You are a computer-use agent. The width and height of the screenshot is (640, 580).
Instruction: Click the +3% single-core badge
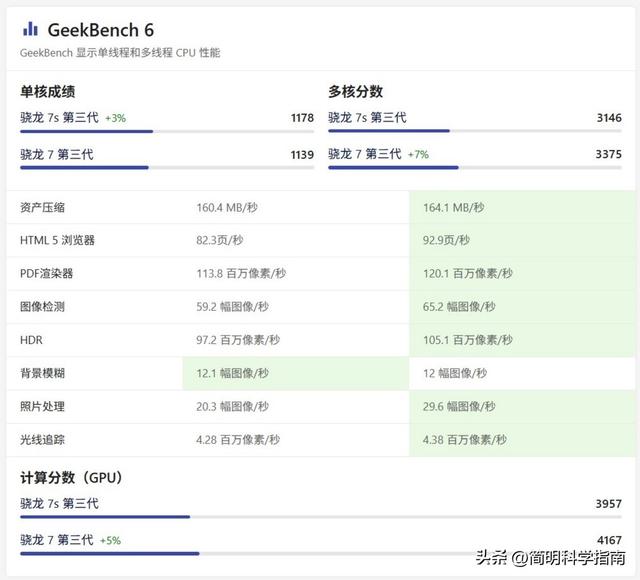pyautogui.click(x=116, y=118)
